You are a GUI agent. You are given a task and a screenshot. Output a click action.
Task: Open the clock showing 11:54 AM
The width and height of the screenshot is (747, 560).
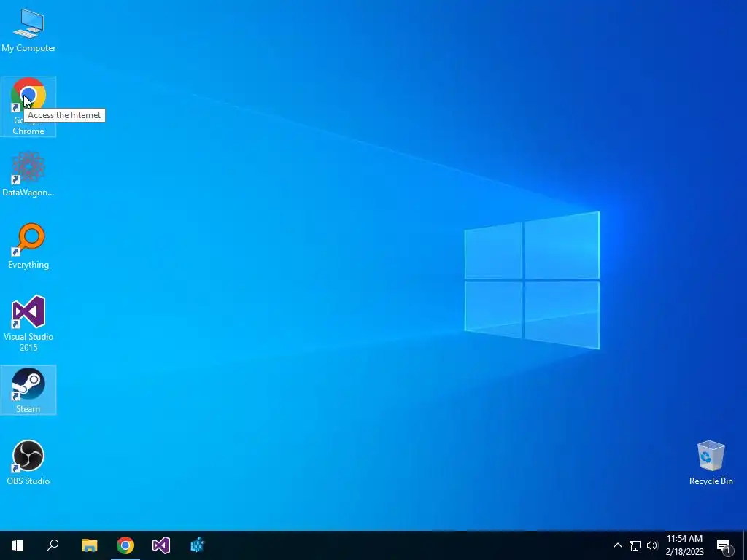pos(684,545)
